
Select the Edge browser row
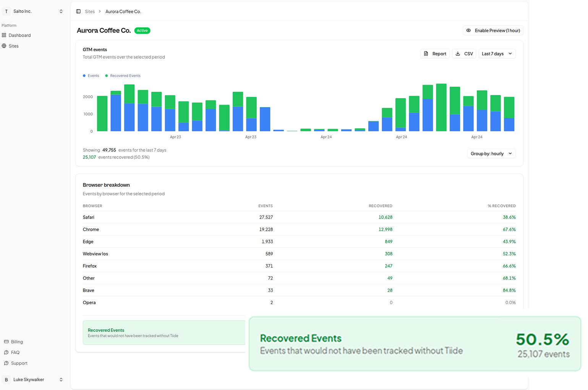tap(299, 242)
